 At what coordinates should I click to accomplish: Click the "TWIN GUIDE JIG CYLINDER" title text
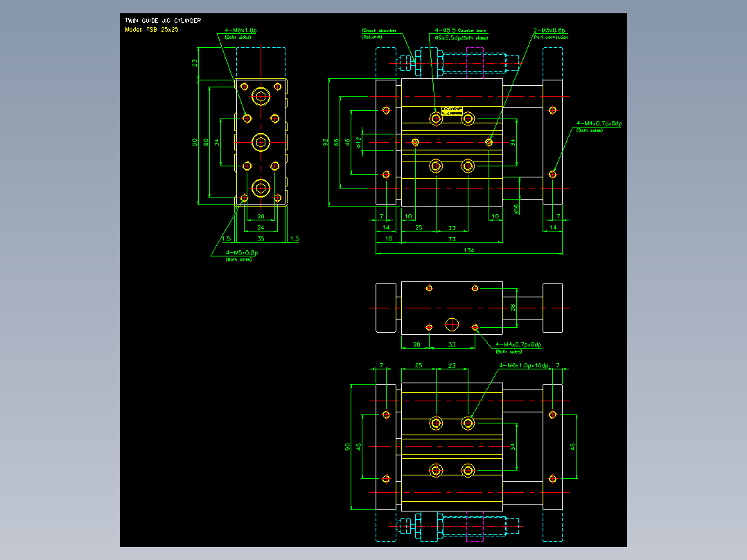163,21
